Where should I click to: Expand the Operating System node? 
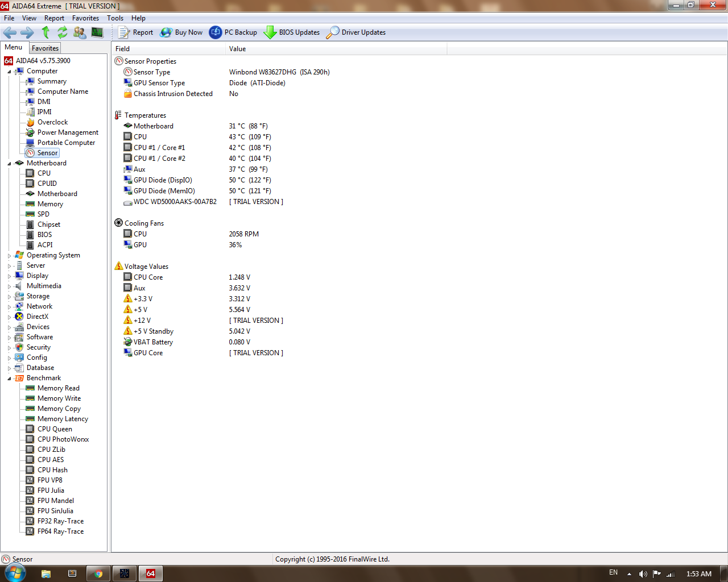(9, 256)
